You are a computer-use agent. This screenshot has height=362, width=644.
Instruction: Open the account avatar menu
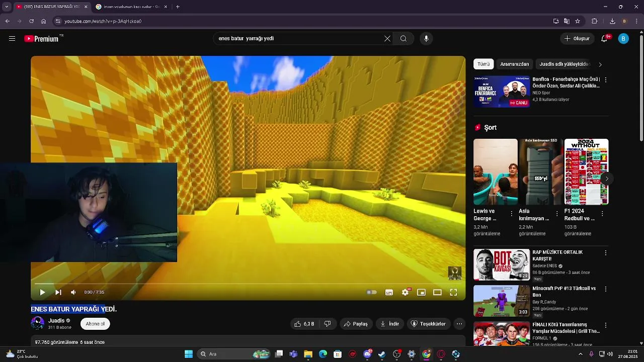pyautogui.click(x=623, y=39)
